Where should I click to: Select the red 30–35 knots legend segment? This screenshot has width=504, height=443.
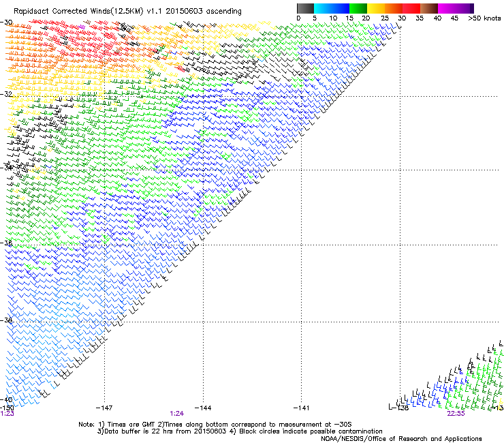pos(411,8)
